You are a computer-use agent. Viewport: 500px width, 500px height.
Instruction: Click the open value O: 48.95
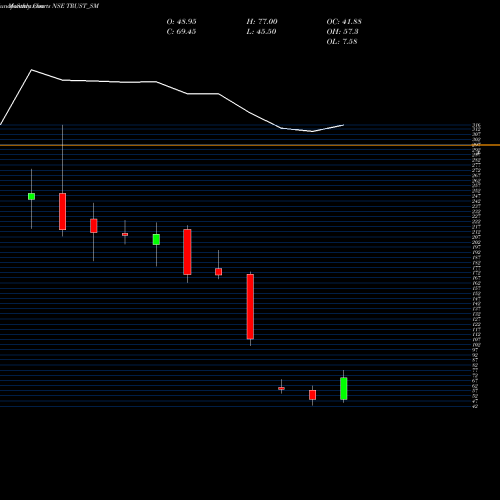[x=181, y=22]
